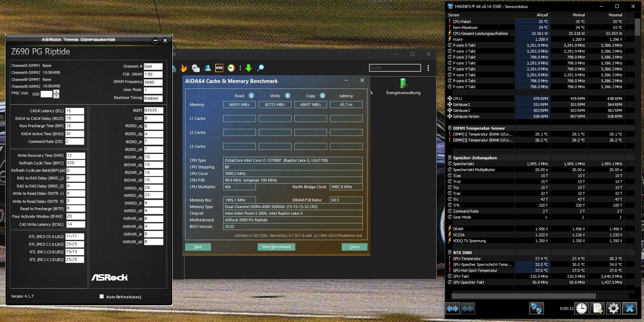Screen dimensions: 644x322
Task: Minimize the ASRock Timing Configurator window
Action: point(156,40)
